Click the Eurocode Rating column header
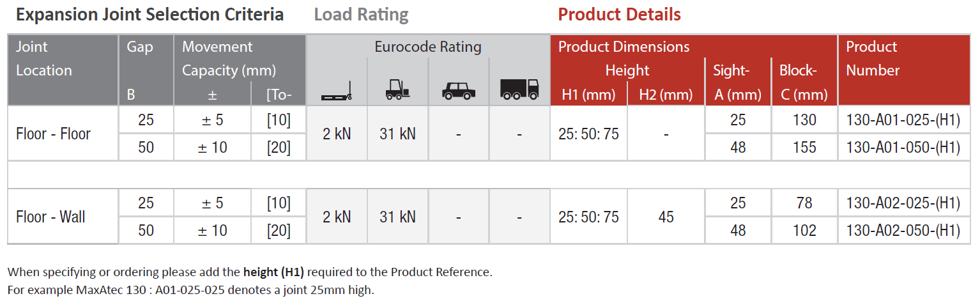Image resolution: width=980 pixels, height=303 pixels. (x=427, y=47)
